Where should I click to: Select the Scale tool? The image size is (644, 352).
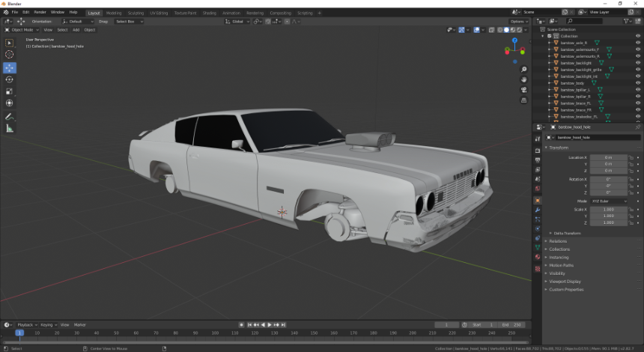(10, 91)
